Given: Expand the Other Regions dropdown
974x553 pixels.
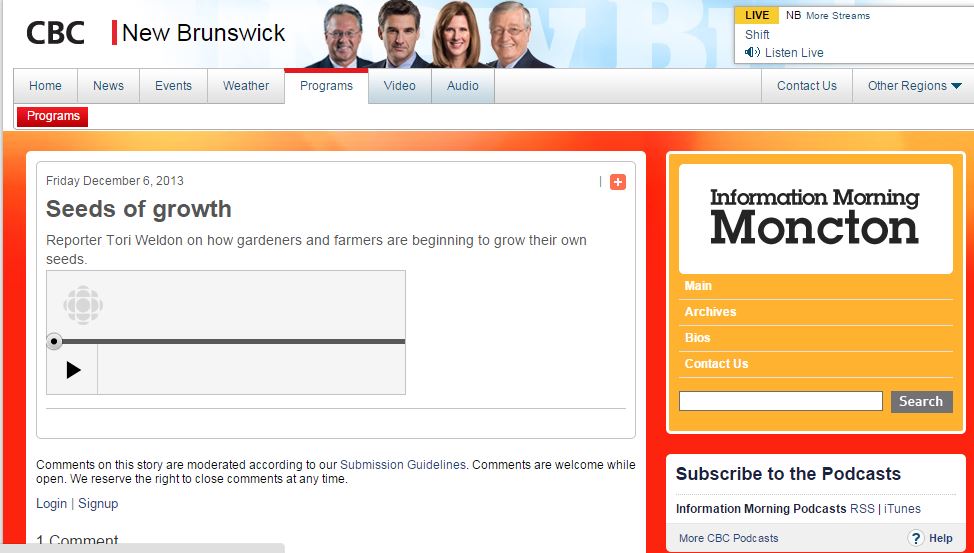Looking at the screenshot, I should tap(914, 86).
